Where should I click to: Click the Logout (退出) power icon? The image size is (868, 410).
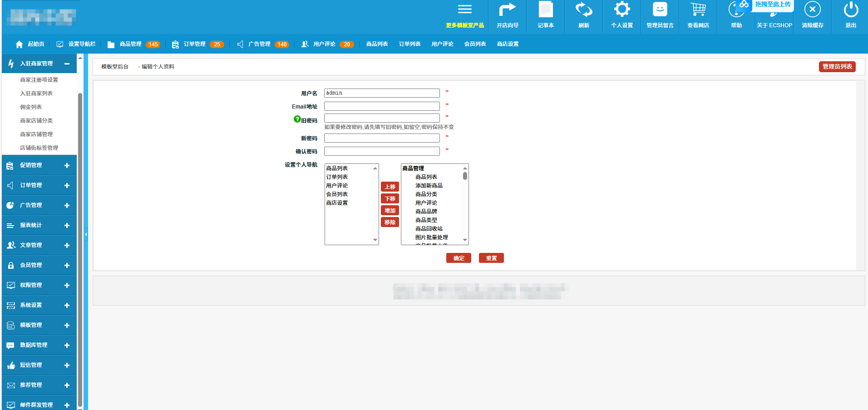(x=851, y=11)
